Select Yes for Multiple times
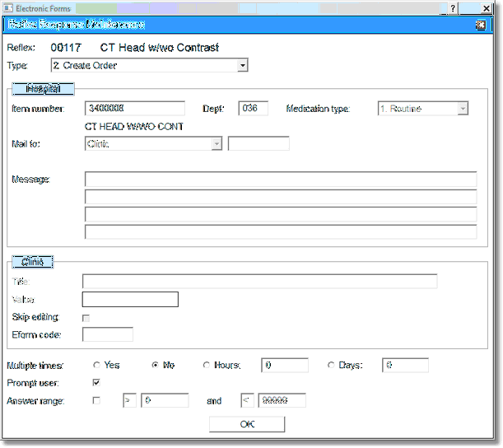 pyautogui.click(x=96, y=365)
